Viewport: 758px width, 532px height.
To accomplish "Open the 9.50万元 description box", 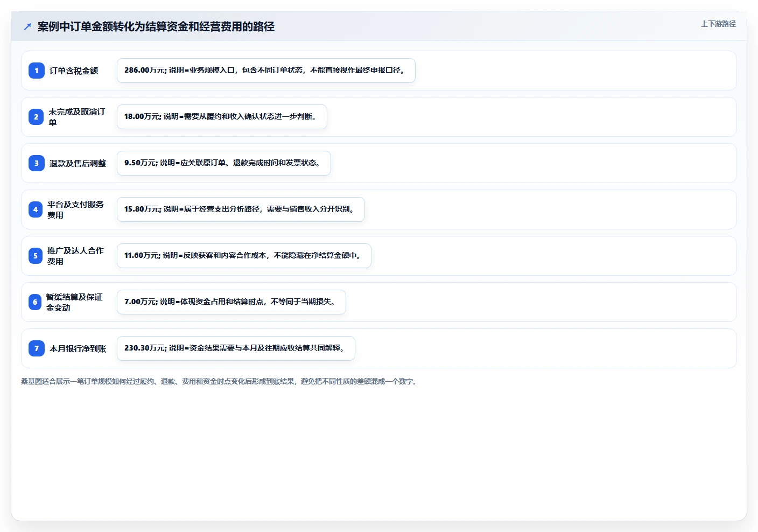I will point(224,163).
